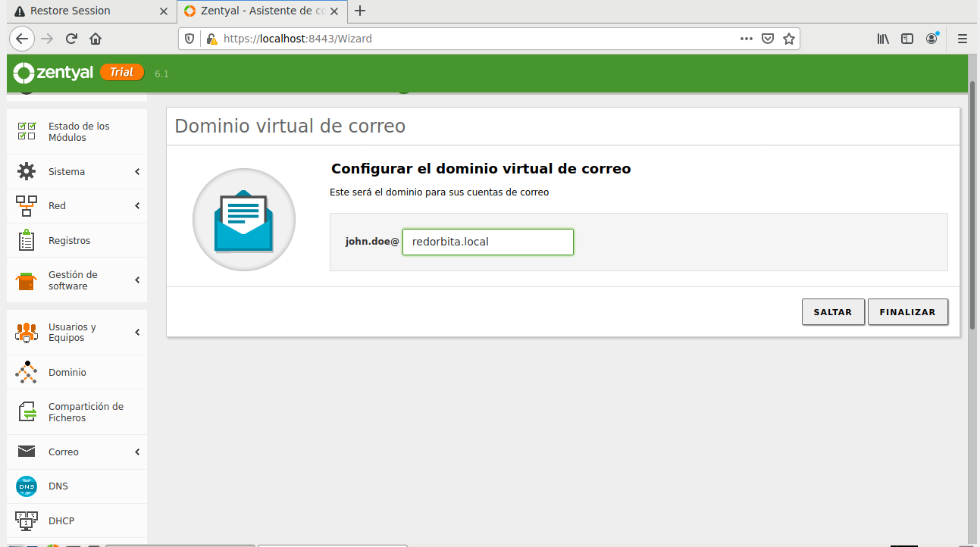Expand the Sistema submenu arrow

pos(137,172)
